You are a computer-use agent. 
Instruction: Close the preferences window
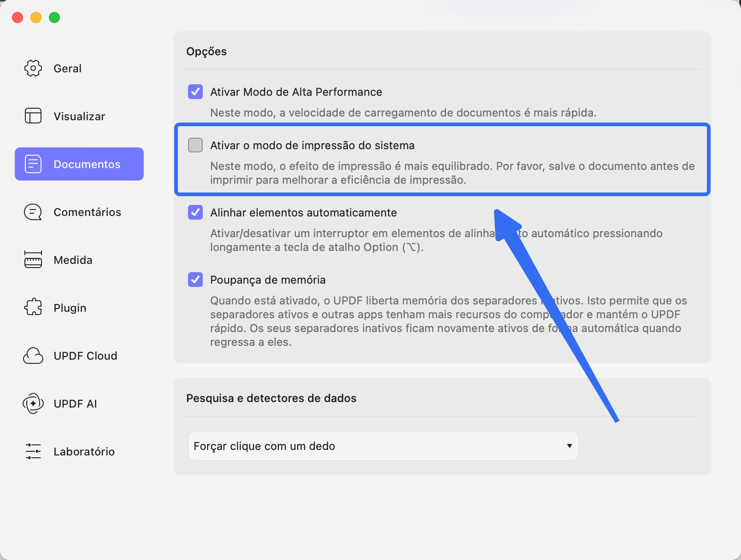tap(18, 17)
